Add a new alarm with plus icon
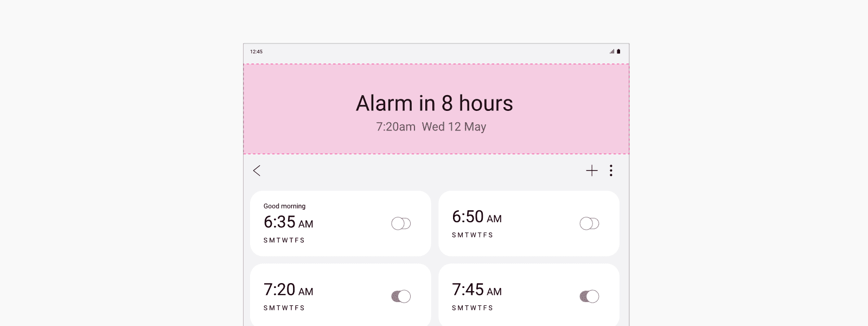This screenshot has height=326, width=868. point(592,171)
